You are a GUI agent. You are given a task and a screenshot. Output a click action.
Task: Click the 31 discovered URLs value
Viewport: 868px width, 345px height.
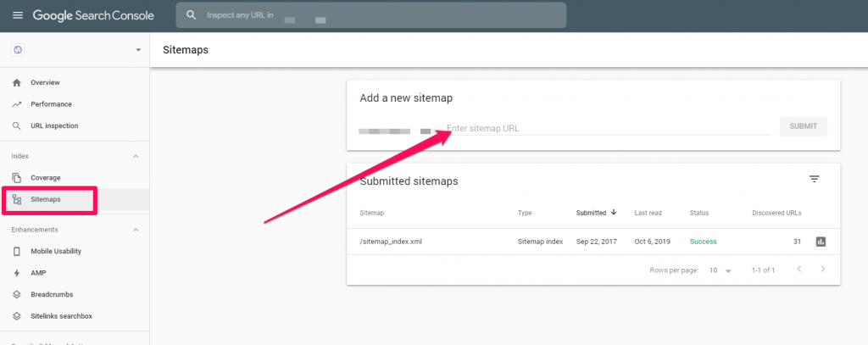[797, 242]
